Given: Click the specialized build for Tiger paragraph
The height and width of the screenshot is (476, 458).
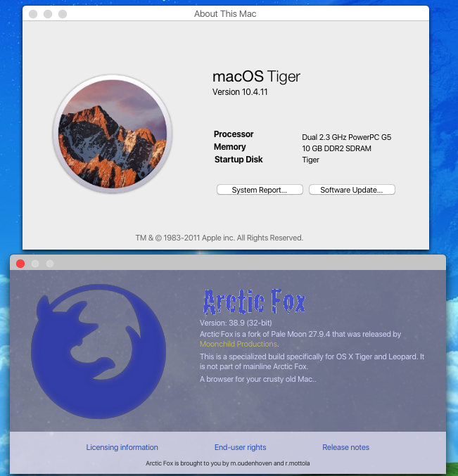Looking at the screenshot, I should [x=312, y=361].
